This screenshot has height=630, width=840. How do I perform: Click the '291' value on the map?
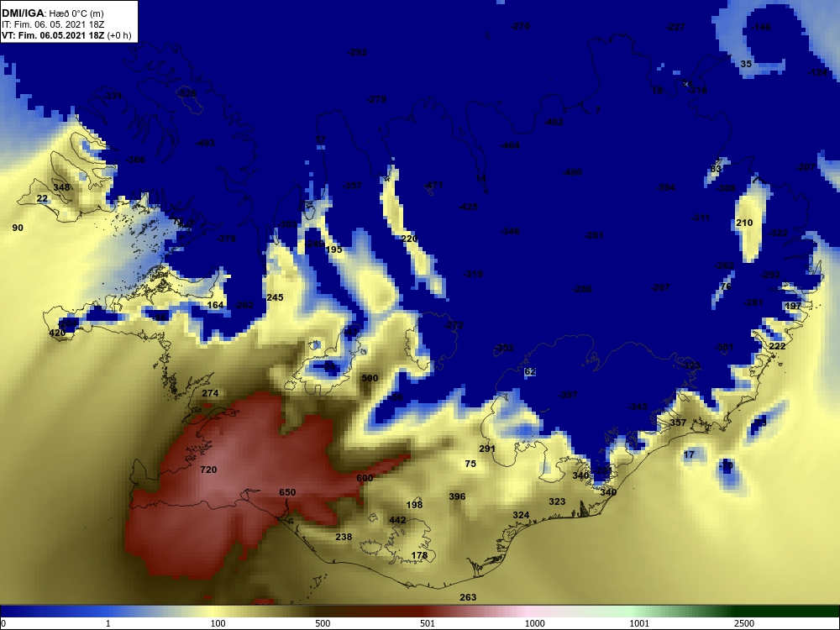click(x=487, y=449)
